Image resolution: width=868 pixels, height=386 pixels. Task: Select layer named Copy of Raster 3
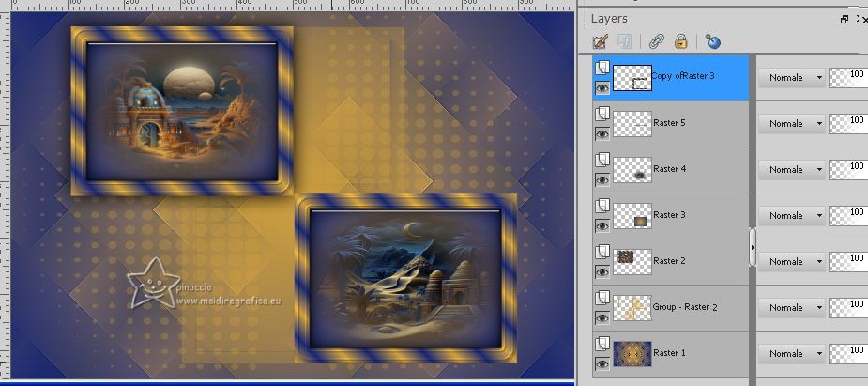(682, 76)
